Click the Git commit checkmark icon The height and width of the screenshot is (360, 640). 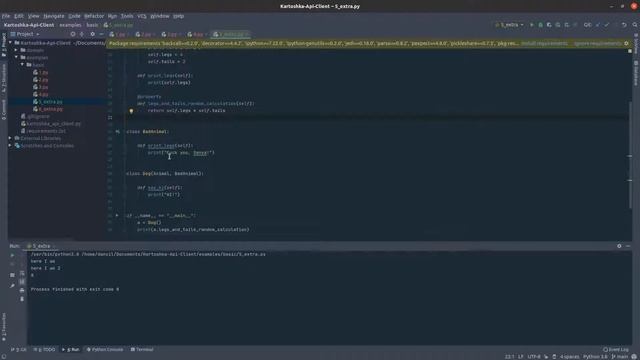click(x=607, y=25)
